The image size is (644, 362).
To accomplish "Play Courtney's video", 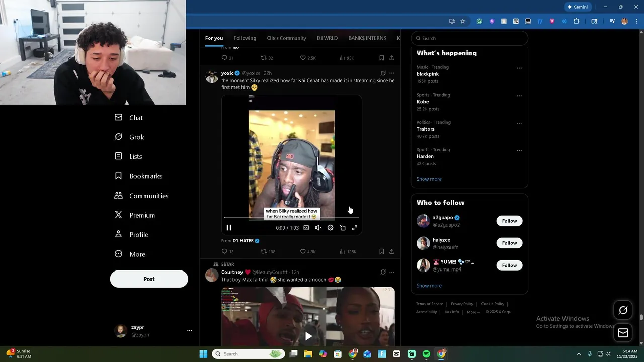I will (x=308, y=336).
